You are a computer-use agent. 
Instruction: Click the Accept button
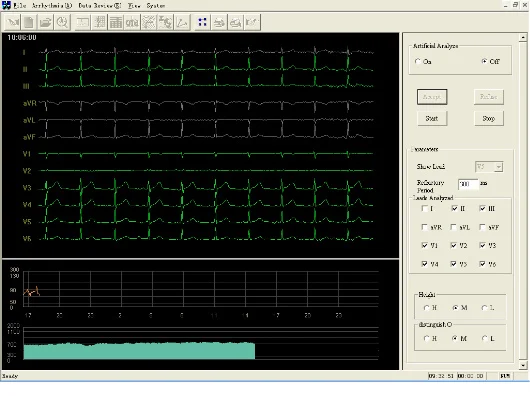(x=432, y=97)
